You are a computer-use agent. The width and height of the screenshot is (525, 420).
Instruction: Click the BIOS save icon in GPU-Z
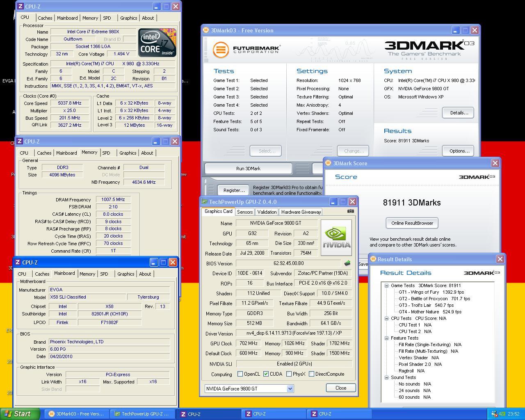[x=347, y=263]
